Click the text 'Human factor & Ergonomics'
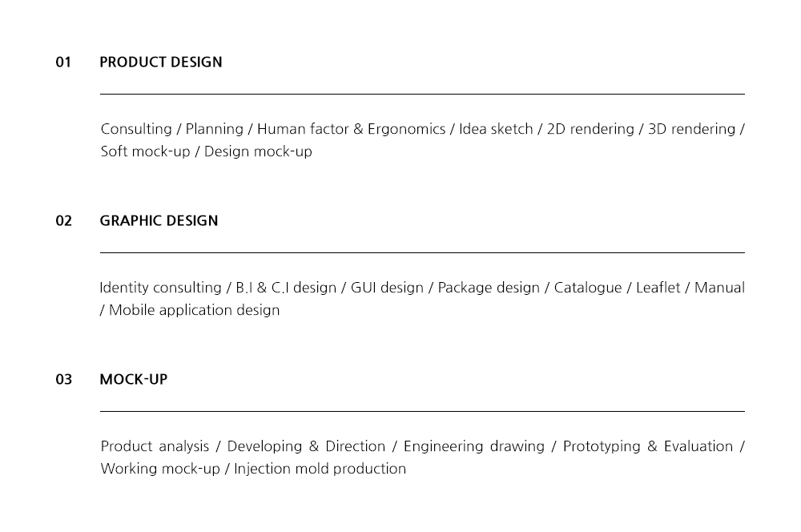This screenshot has height=532, width=801. 352,129
